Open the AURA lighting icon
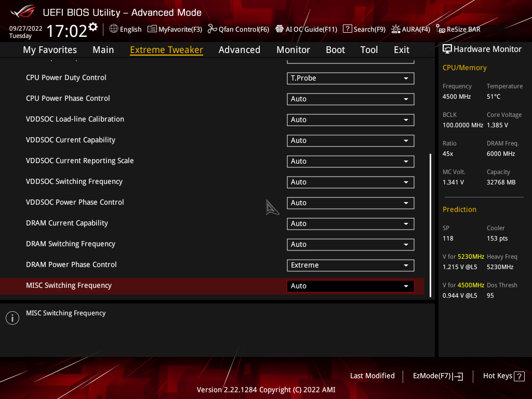The image size is (532, 399). pyautogui.click(x=395, y=29)
